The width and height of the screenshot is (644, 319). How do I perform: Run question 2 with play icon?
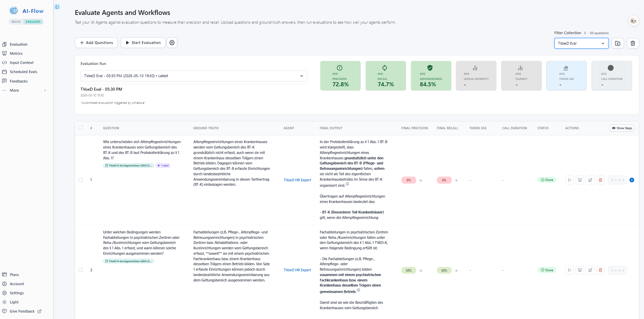point(570,270)
